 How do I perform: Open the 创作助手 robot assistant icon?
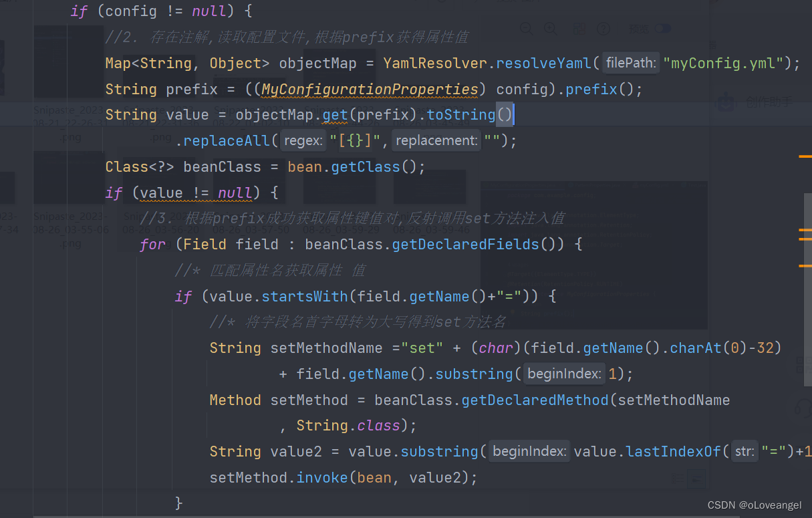726,102
